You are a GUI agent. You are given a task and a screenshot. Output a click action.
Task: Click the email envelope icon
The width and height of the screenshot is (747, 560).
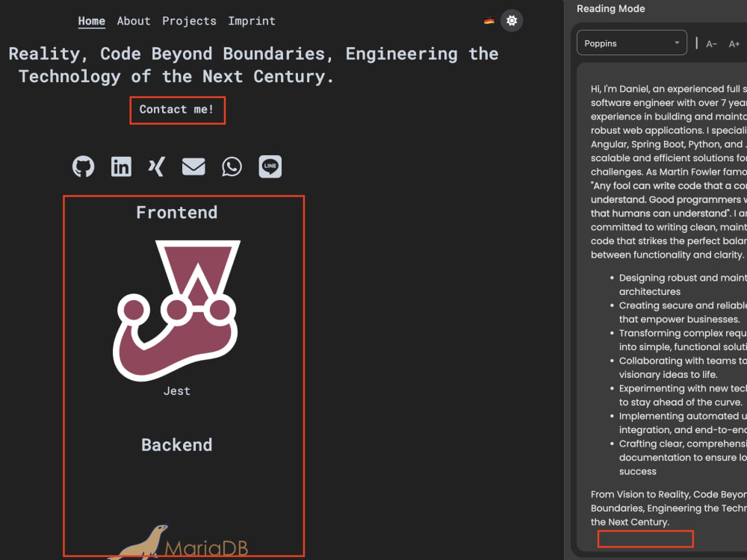pyautogui.click(x=193, y=167)
